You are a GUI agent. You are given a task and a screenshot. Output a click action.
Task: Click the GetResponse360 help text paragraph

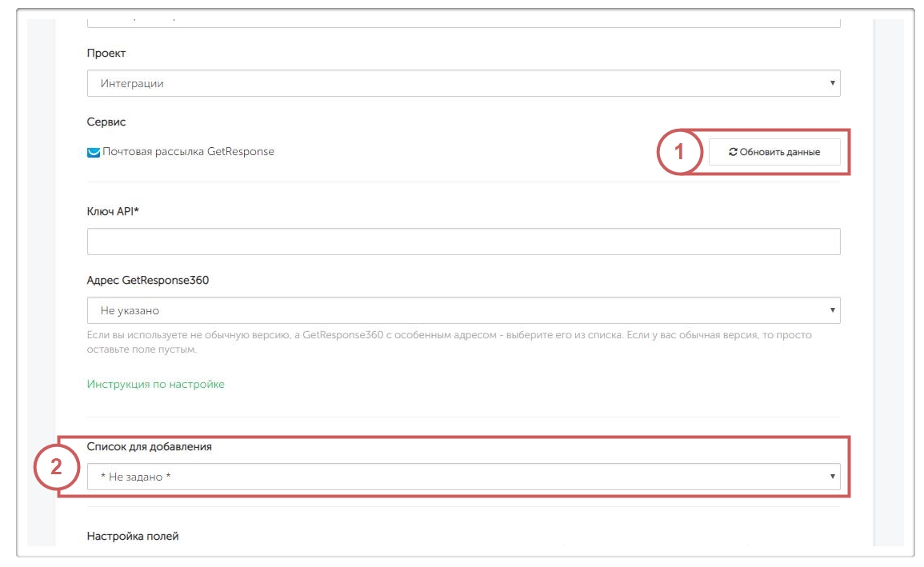tap(448, 342)
